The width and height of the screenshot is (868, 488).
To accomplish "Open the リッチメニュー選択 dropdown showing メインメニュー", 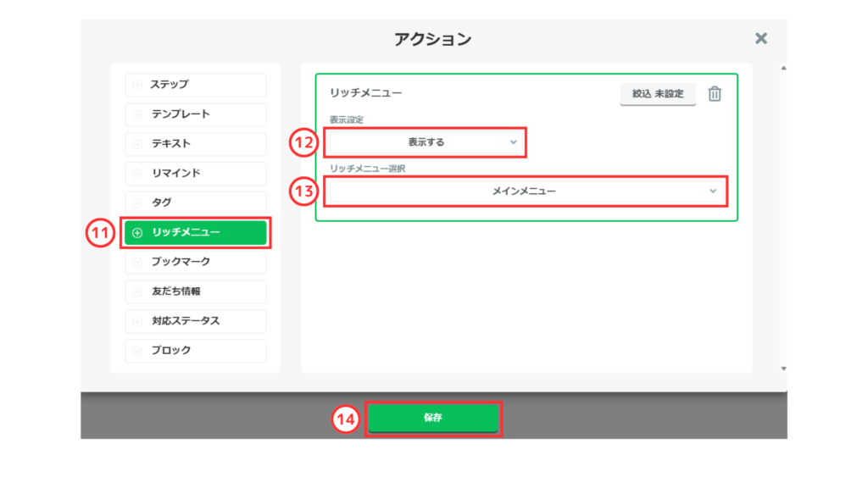I will (x=524, y=191).
